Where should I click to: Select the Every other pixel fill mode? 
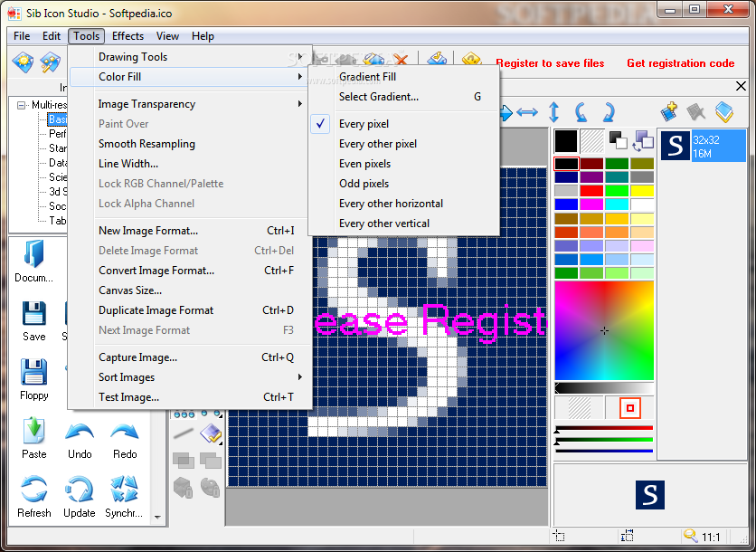404,144
